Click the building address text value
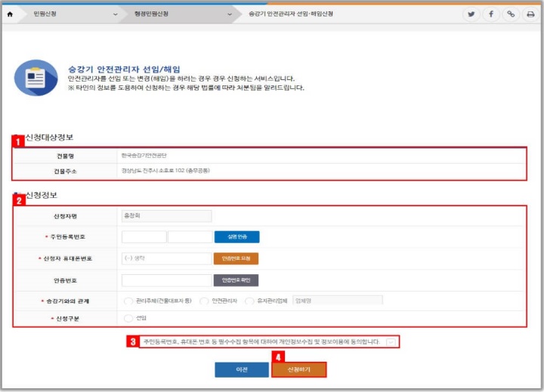This screenshot has height=392, width=544. (165, 171)
